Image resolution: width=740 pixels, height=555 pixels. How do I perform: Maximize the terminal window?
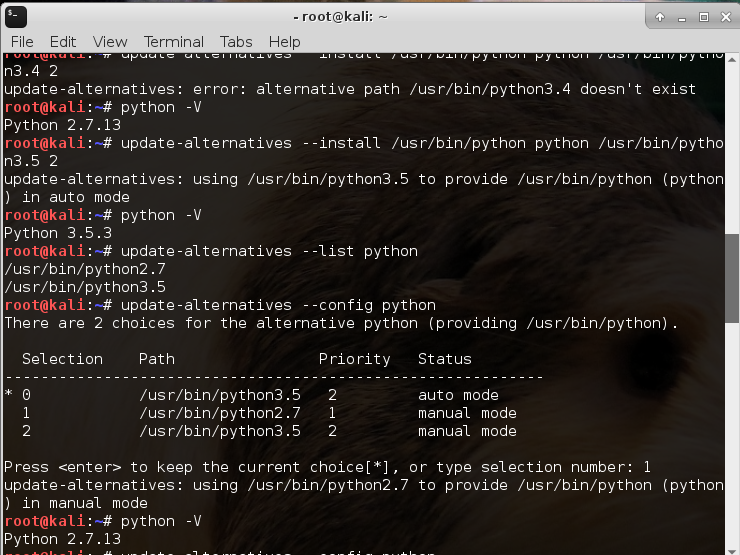click(703, 17)
